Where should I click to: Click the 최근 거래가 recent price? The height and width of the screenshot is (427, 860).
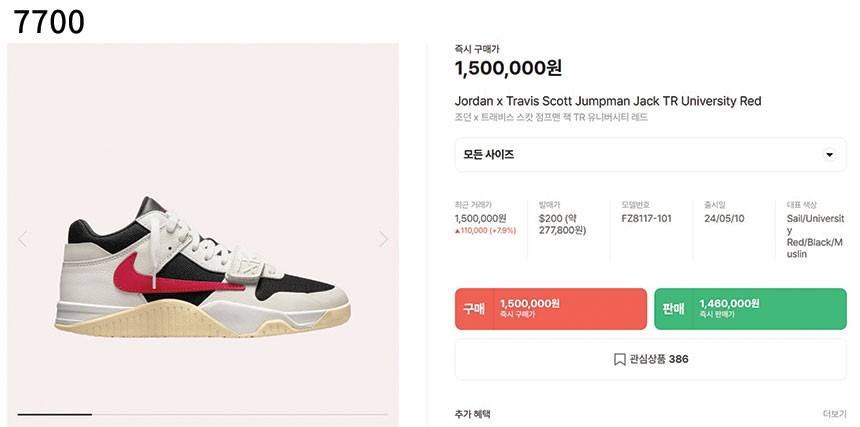[480, 218]
